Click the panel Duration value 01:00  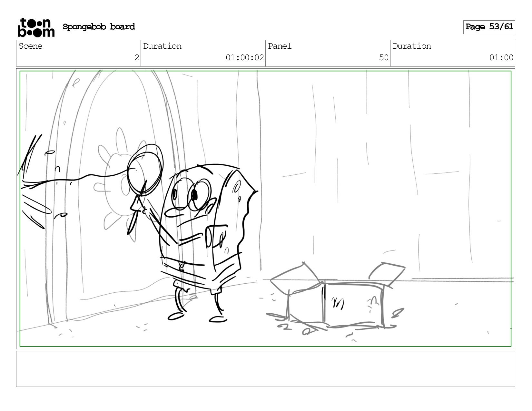501,58
